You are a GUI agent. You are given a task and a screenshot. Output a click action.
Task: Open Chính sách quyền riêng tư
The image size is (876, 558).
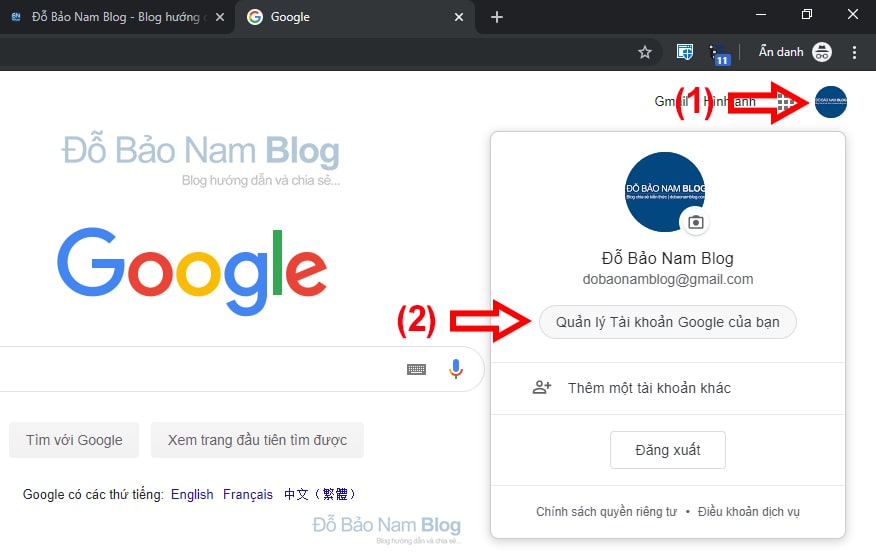click(606, 512)
